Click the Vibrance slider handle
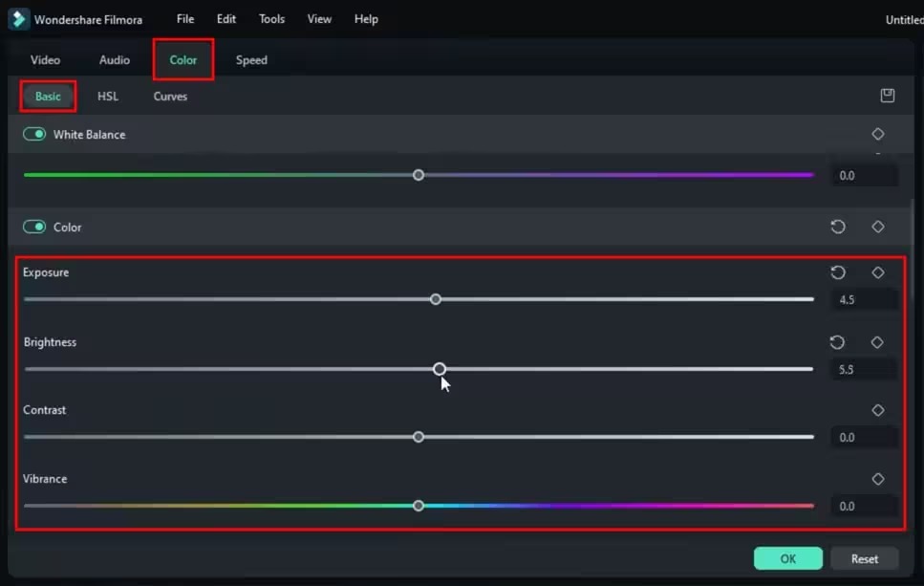The height and width of the screenshot is (586, 924). 419,506
